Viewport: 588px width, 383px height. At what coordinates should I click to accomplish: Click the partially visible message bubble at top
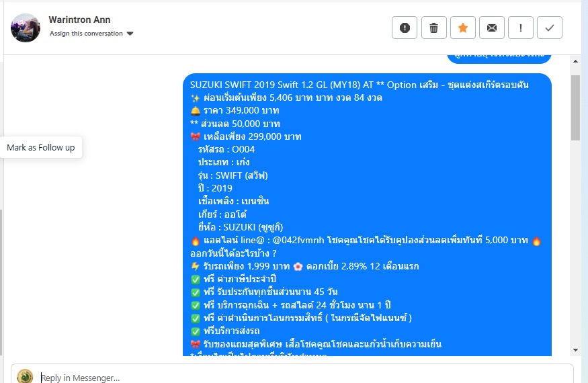click(x=499, y=59)
